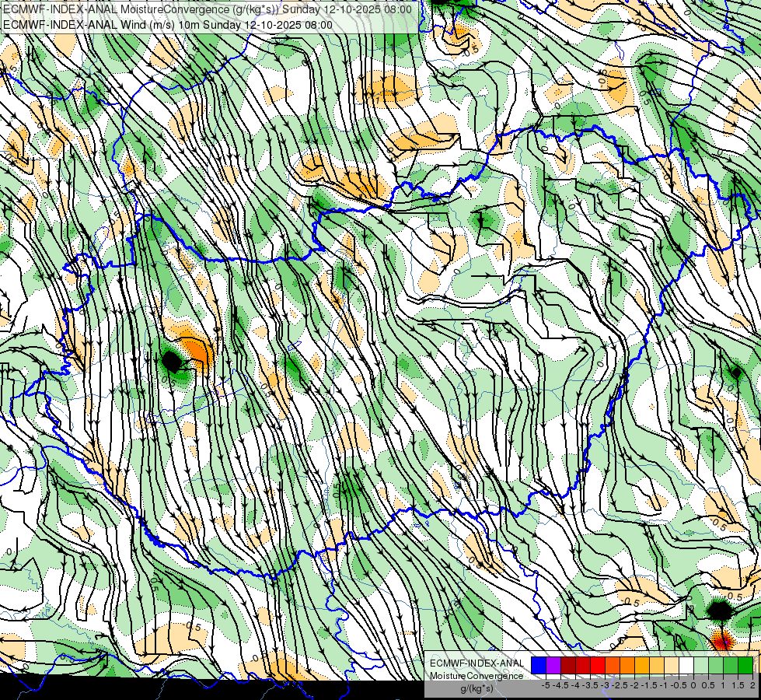Viewport: 761px width, 700px height.
Task: Click the 1 tick label in legend
Action: click(x=723, y=685)
